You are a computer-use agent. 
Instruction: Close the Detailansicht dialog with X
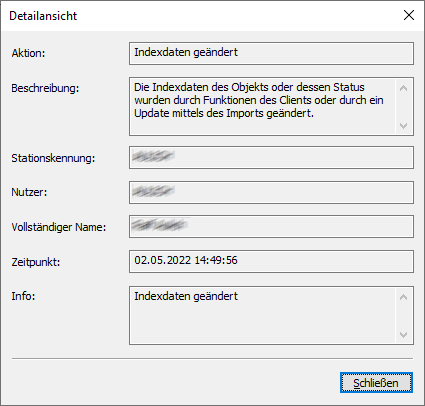409,15
